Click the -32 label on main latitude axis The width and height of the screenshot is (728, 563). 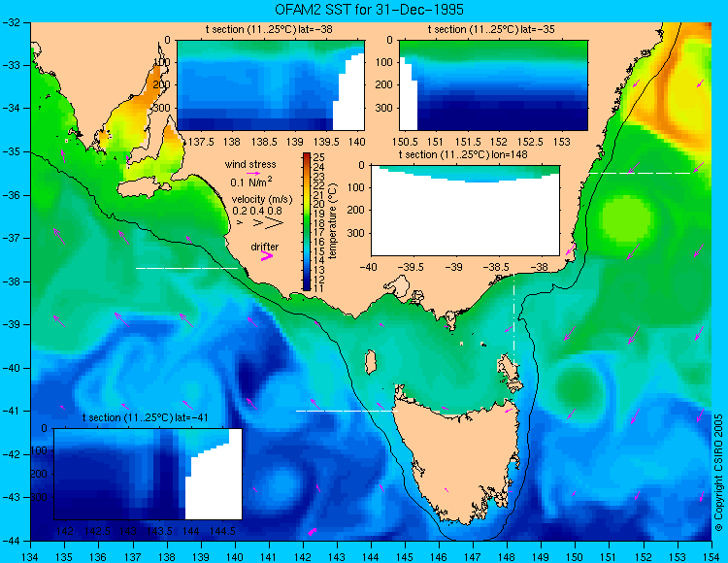10,21
